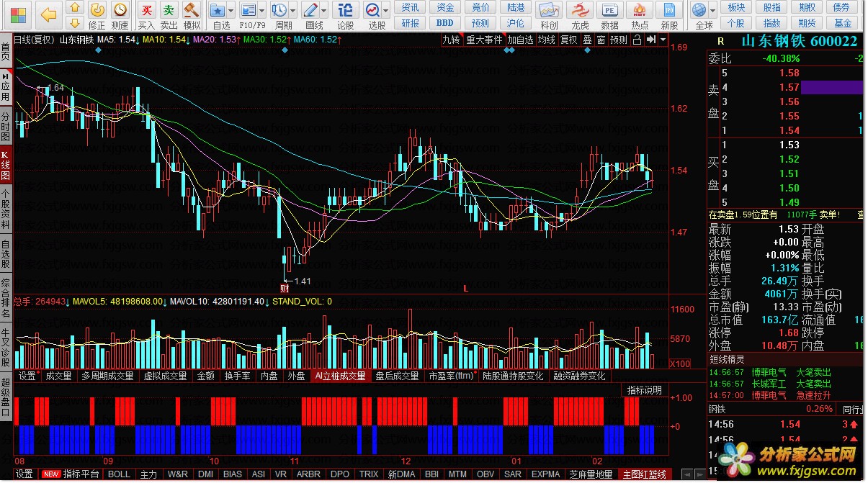Click the 自选 star icon
Image resolution: width=868 pixels, height=483 pixels.
(218, 10)
